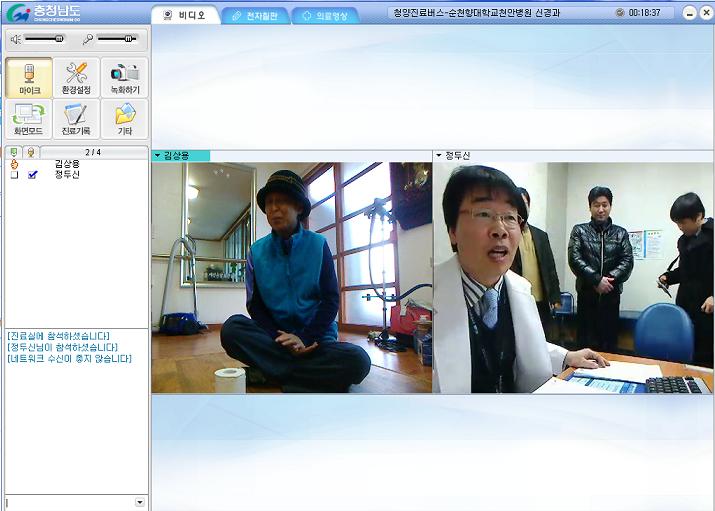Open the 기타 folder icon
The width and height of the screenshot is (715, 511).
pos(124,119)
